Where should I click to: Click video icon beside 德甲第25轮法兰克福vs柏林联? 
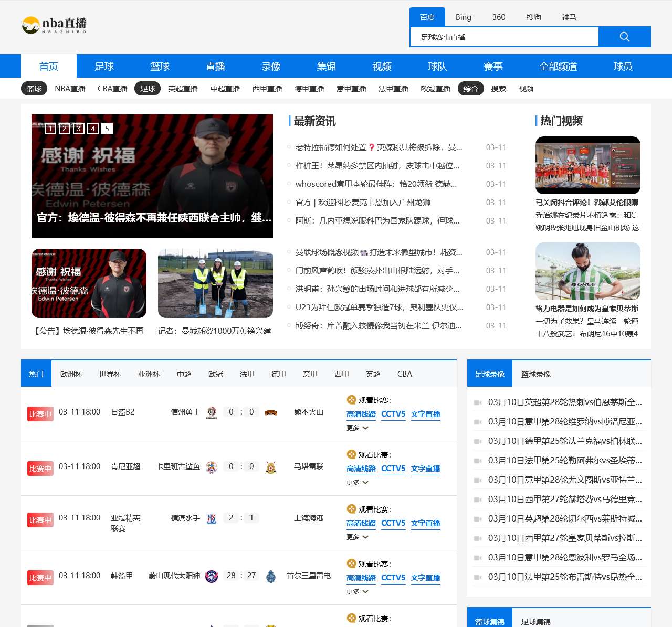[x=478, y=441]
